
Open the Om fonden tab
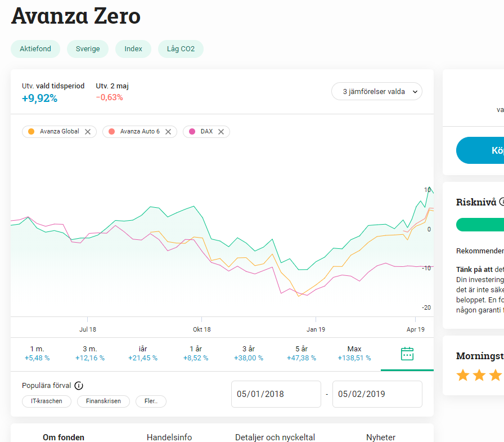[x=64, y=437]
